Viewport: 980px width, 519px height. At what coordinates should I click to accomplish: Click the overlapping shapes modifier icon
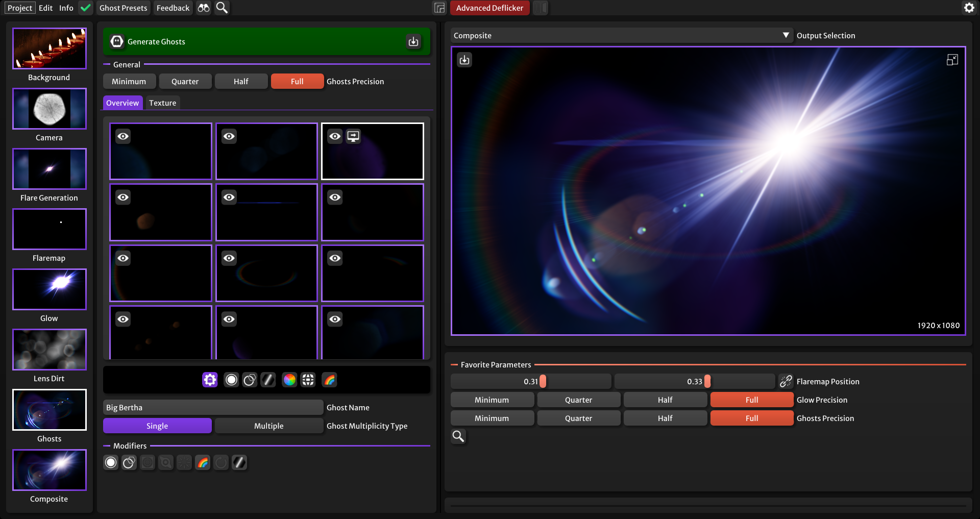tap(129, 462)
